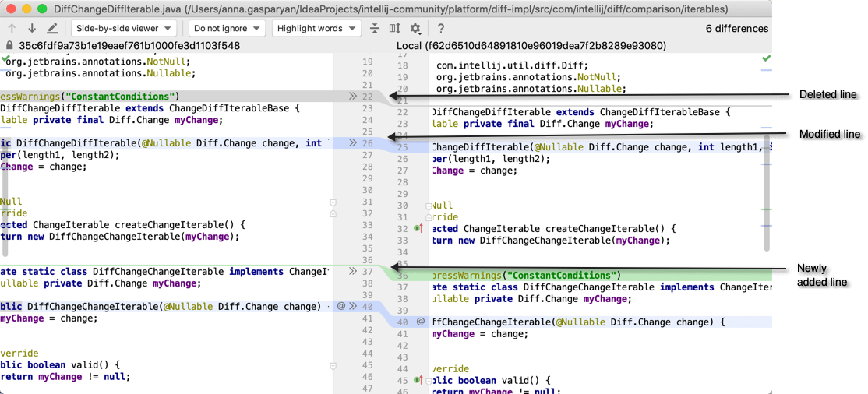Open the Side-by-side viewer dropdown
Image resolution: width=868 pixels, height=394 pixels.
124,28
